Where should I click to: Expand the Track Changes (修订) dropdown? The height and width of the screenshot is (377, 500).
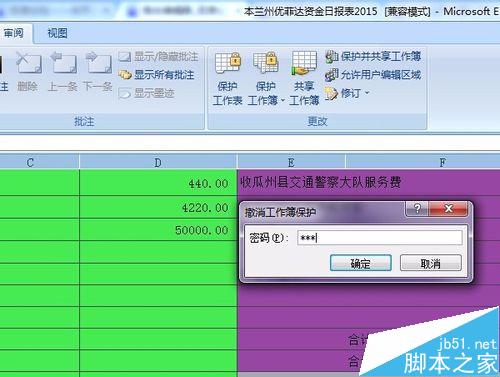(x=347, y=93)
